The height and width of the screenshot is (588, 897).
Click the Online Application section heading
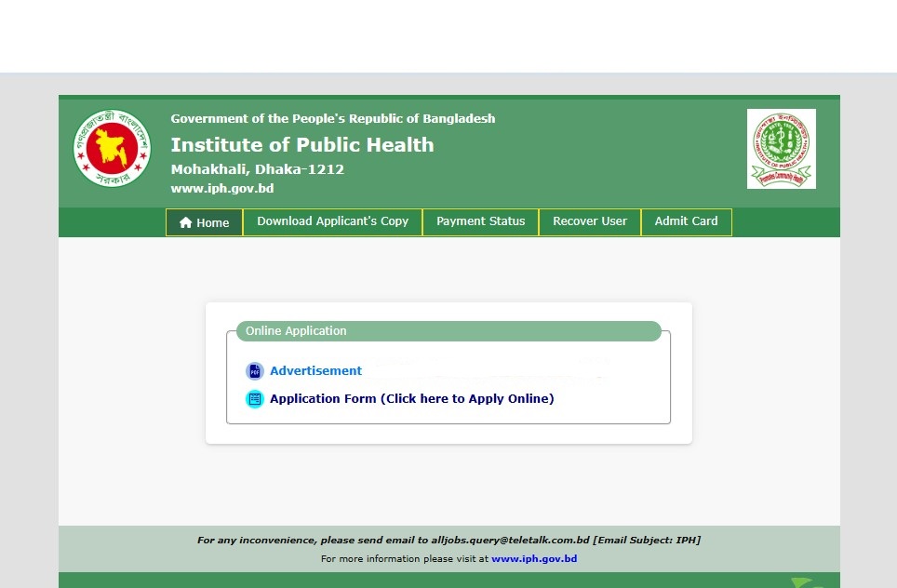[x=296, y=331]
